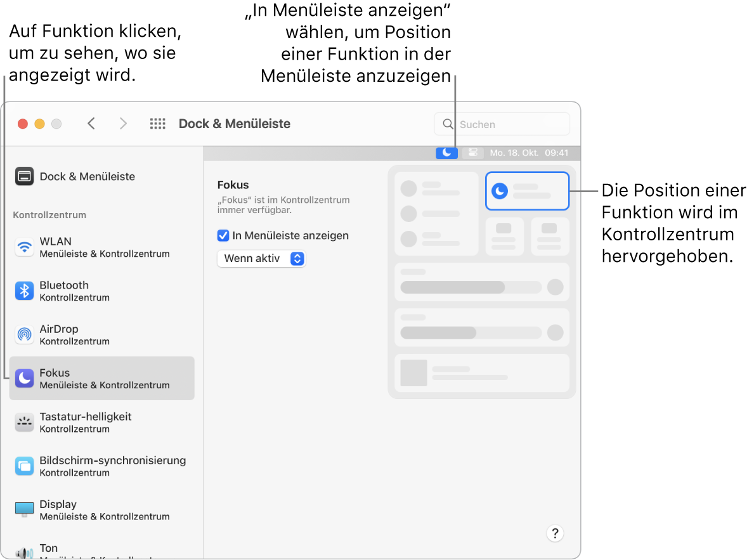Click inside the Suchen search field
Image resolution: width=754 pixels, height=560 pixels.
[x=507, y=124]
